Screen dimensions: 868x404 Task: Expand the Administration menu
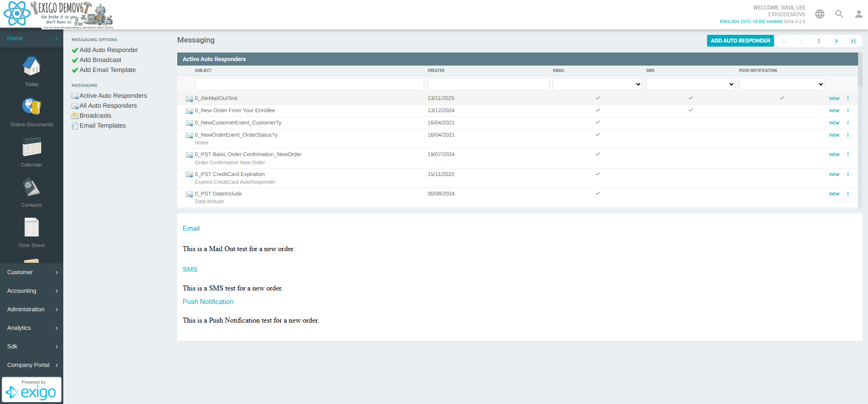pos(32,309)
